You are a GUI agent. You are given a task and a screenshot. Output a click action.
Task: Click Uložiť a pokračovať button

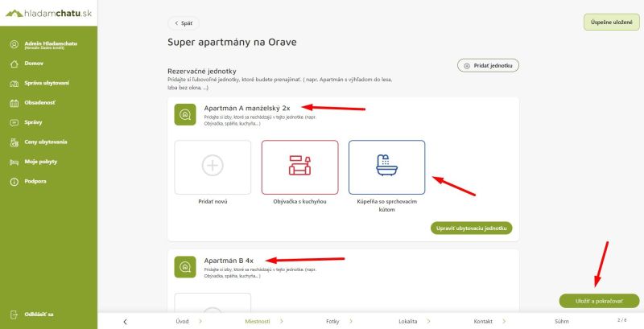click(599, 301)
